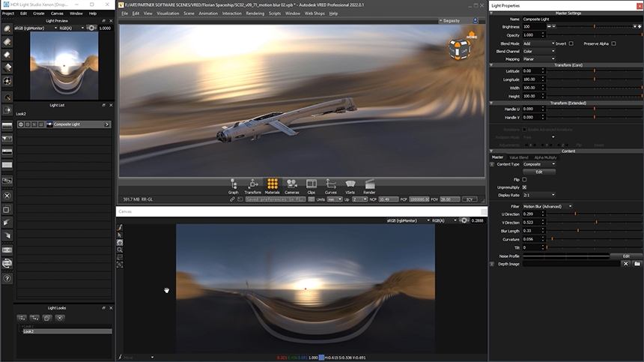Click the FOV value field
Viewport: 644px width, 362px height.
[x=449, y=199]
